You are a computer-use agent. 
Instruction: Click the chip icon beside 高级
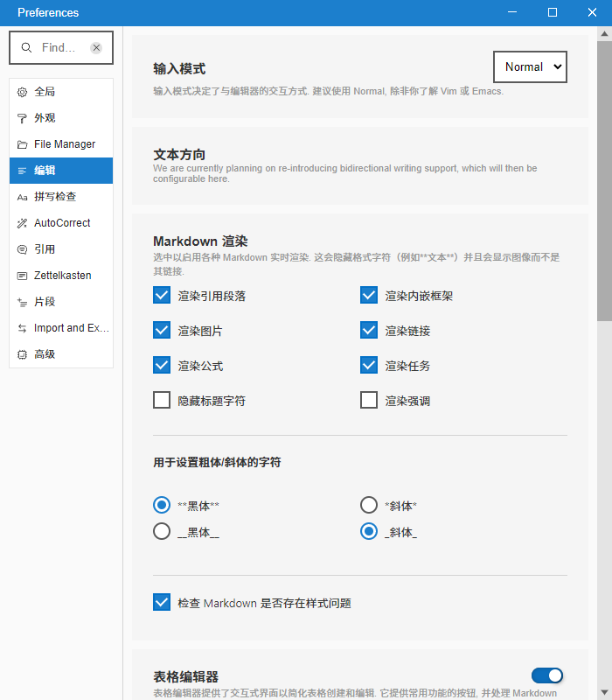[22, 354]
